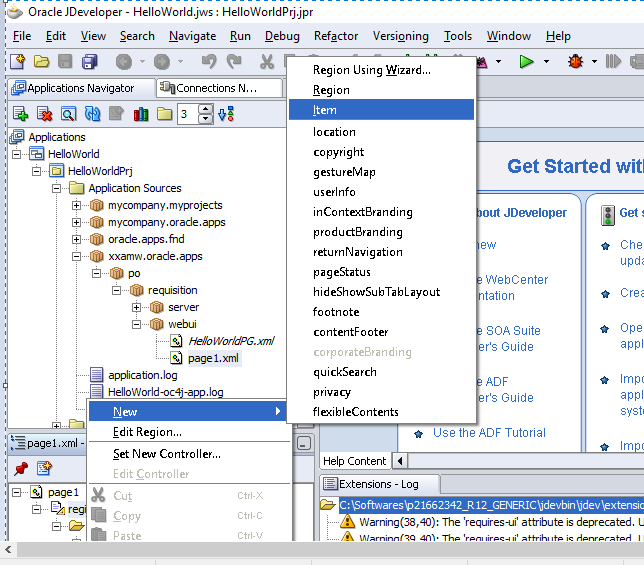This screenshot has width=644, height=565.
Task: Click the Cut scissors toolbar icon
Action: 267,62
